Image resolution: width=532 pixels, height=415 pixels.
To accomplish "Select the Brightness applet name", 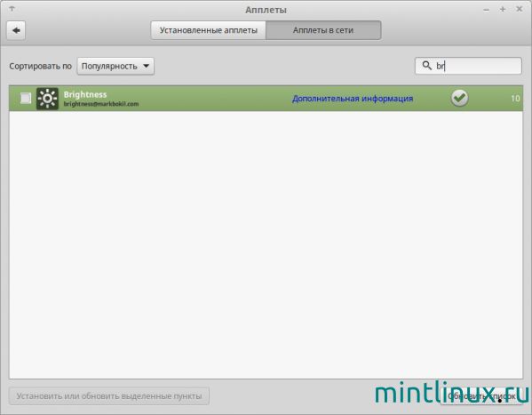I will [85, 94].
